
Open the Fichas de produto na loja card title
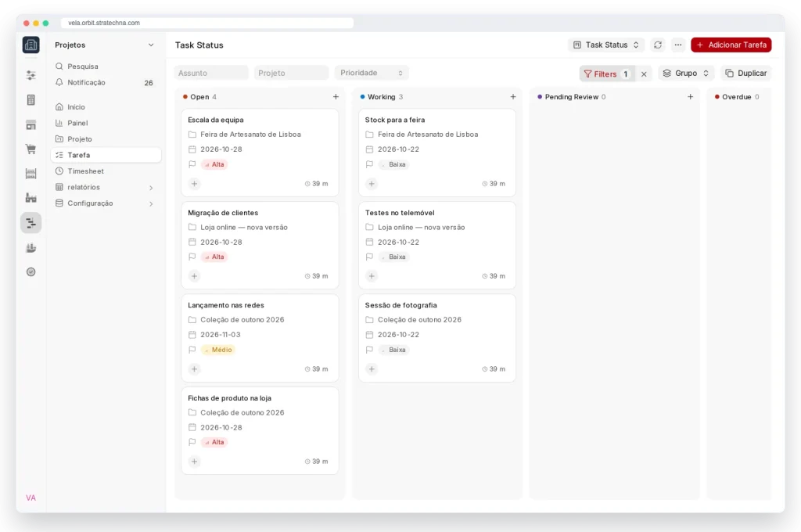tap(229, 398)
